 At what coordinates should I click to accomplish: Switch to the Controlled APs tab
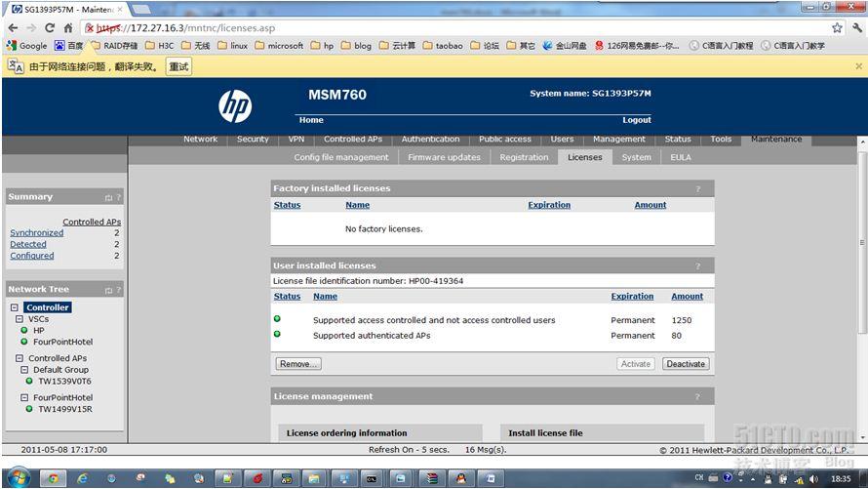tap(353, 139)
